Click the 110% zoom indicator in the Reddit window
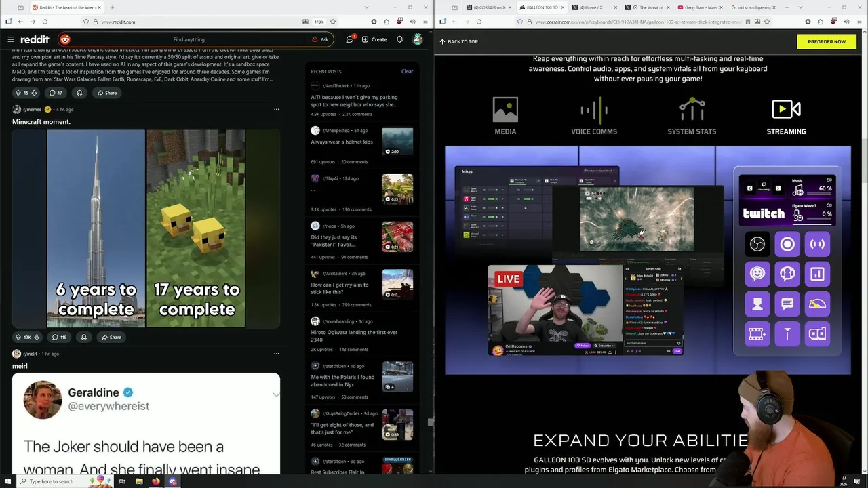Image resolution: width=868 pixels, height=488 pixels. (x=319, y=22)
